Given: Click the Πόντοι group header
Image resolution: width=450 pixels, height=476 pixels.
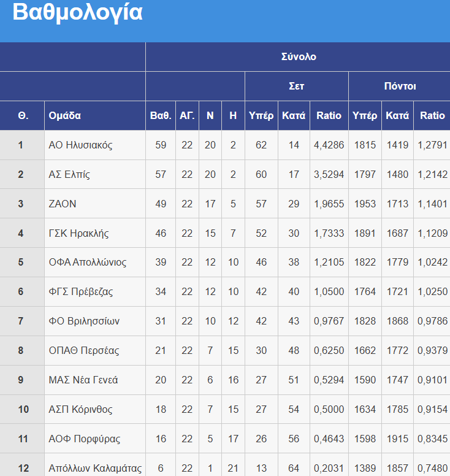Looking at the screenshot, I should click(400, 86).
